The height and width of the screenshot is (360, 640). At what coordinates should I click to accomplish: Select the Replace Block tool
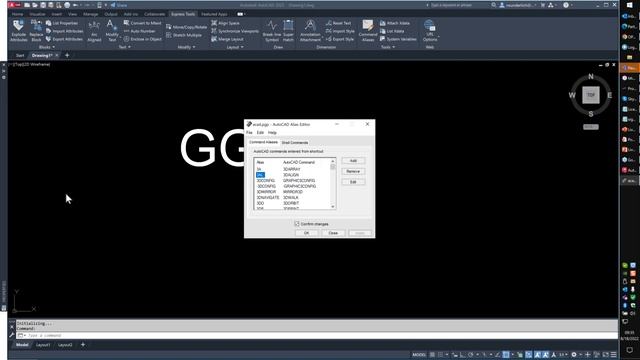click(36, 31)
